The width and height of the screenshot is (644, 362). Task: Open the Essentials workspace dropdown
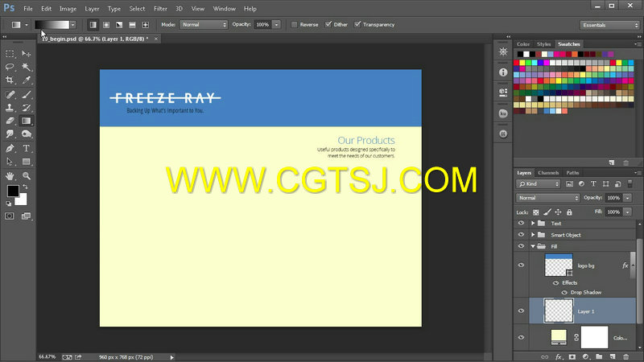(x=610, y=25)
